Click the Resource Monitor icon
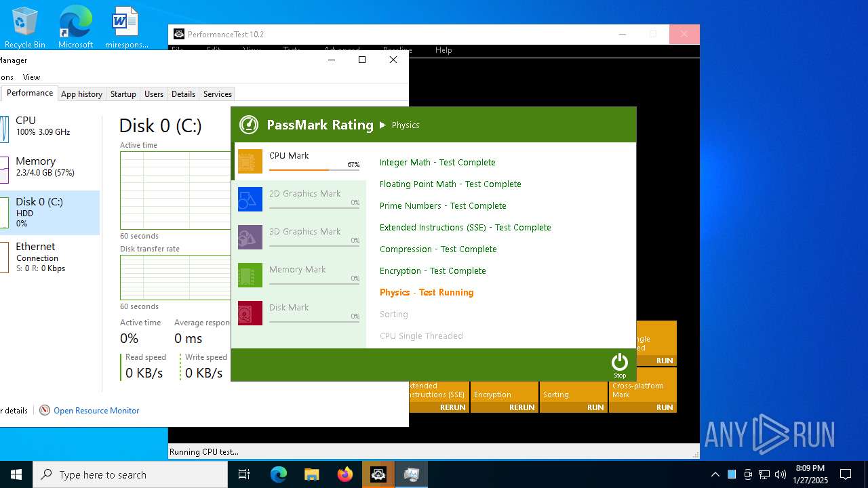This screenshot has height=488, width=868. tap(45, 410)
